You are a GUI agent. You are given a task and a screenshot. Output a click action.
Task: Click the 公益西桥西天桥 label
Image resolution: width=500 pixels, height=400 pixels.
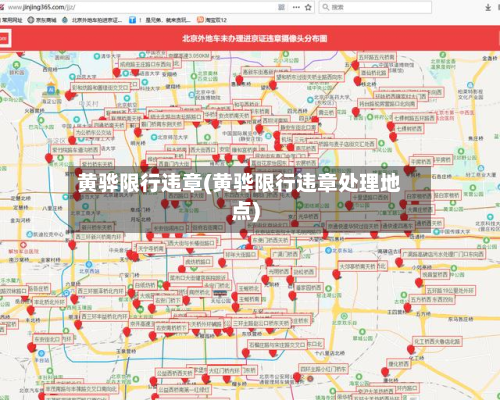coord(175,372)
